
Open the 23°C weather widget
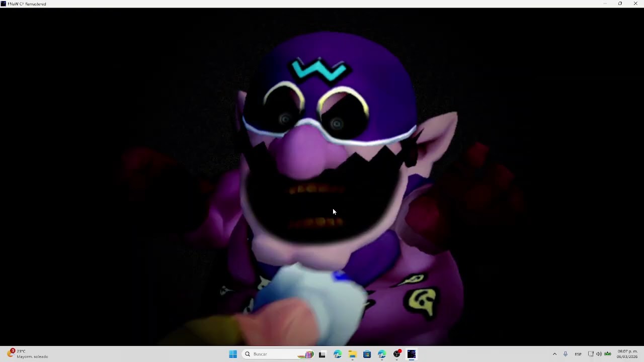click(x=28, y=354)
